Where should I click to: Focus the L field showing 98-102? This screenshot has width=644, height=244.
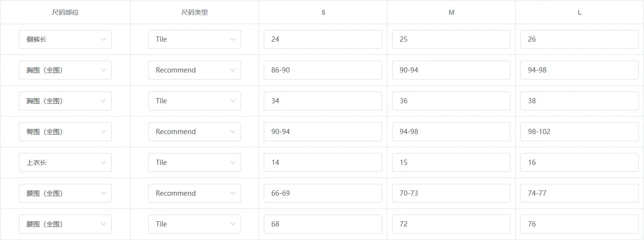pyautogui.click(x=580, y=132)
